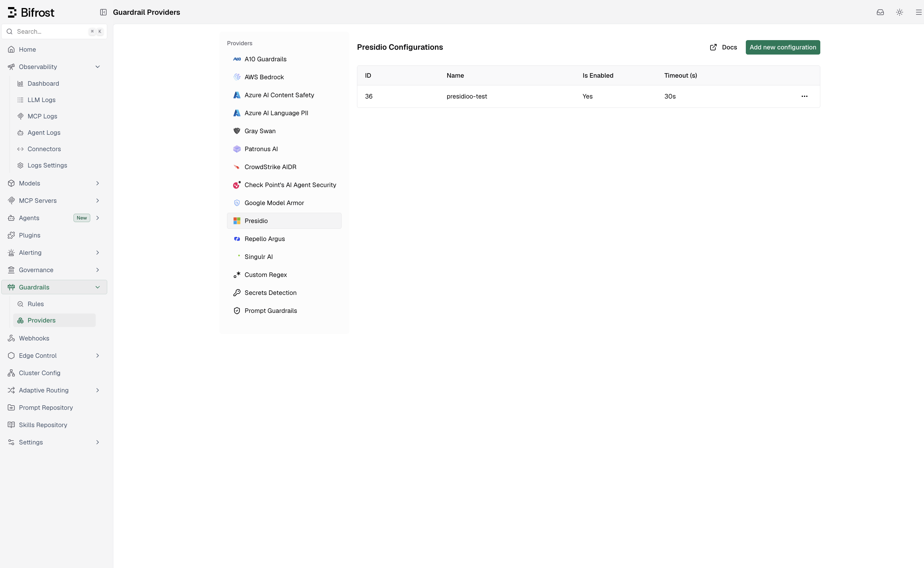Select Patronus AI provider
924x568 pixels.
[x=284, y=149]
